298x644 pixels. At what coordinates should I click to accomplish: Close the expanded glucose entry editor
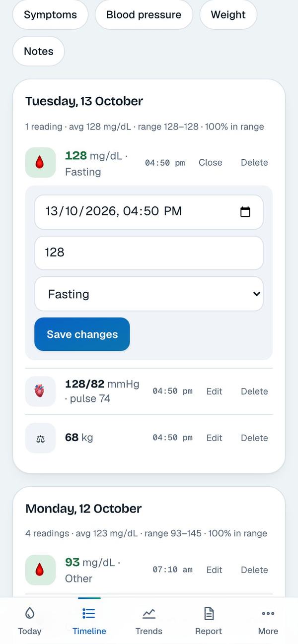(211, 162)
